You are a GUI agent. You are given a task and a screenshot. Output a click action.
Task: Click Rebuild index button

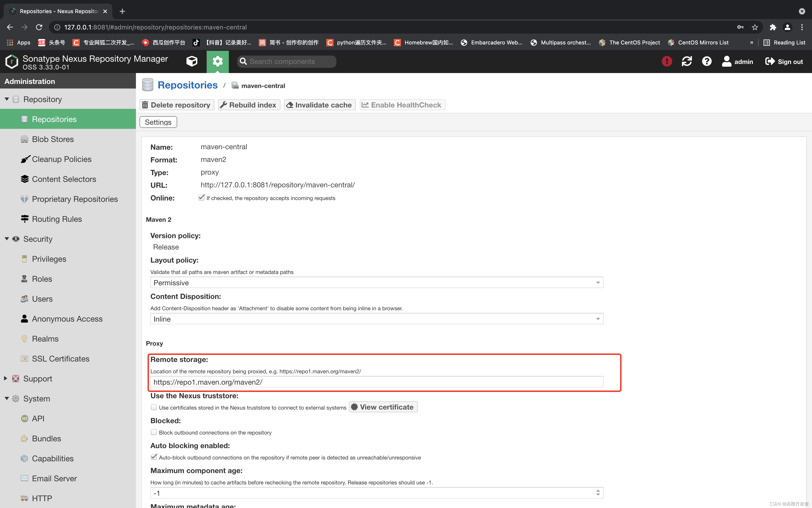pyautogui.click(x=249, y=105)
